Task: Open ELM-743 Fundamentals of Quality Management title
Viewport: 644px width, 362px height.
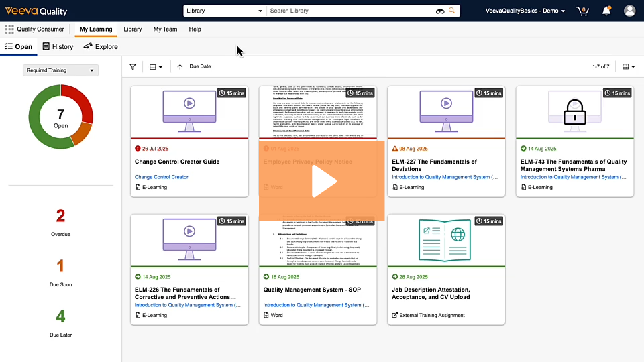Action: tap(574, 166)
